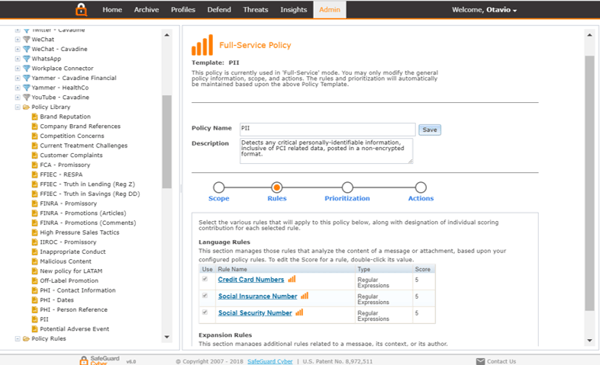Select the Rules step circle
The height and width of the screenshot is (365, 600).
pyautogui.click(x=277, y=187)
